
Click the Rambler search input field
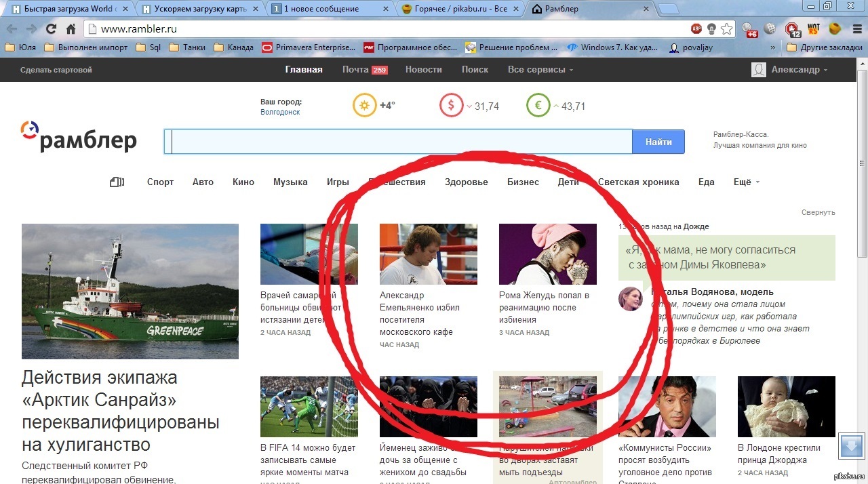click(x=400, y=142)
